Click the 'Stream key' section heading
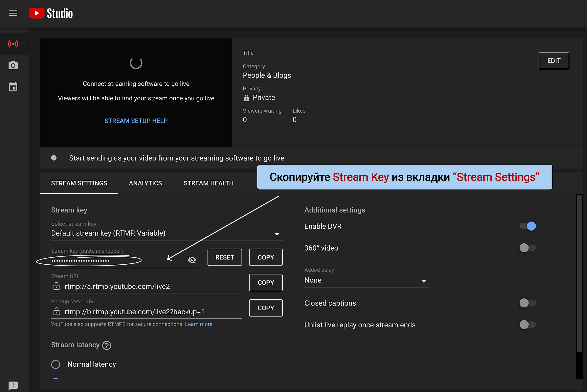The height and width of the screenshot is (392, 587). pyautogui.click(x=69, y=210)
